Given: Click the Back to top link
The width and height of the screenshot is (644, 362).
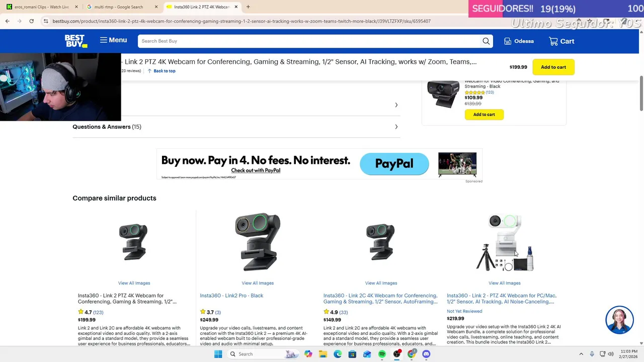Looking at the screenshot, I should pos(162,71).
